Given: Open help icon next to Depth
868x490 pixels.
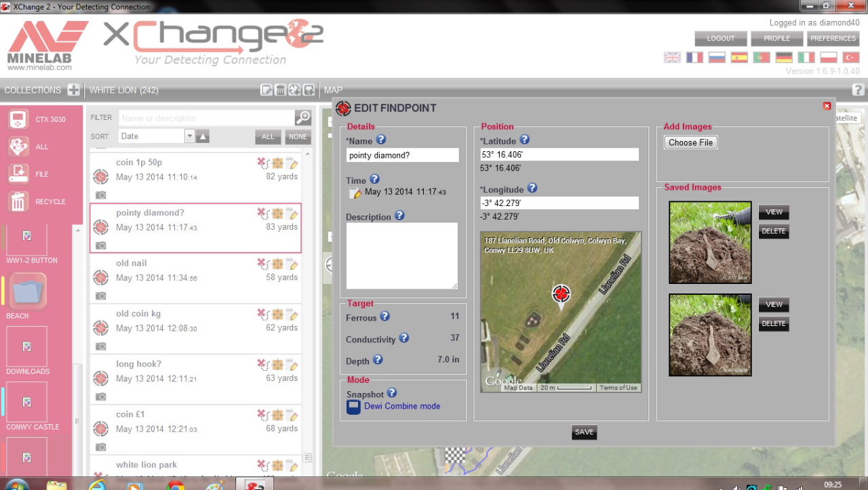Looking at the screenshot, I should [378, 359].
